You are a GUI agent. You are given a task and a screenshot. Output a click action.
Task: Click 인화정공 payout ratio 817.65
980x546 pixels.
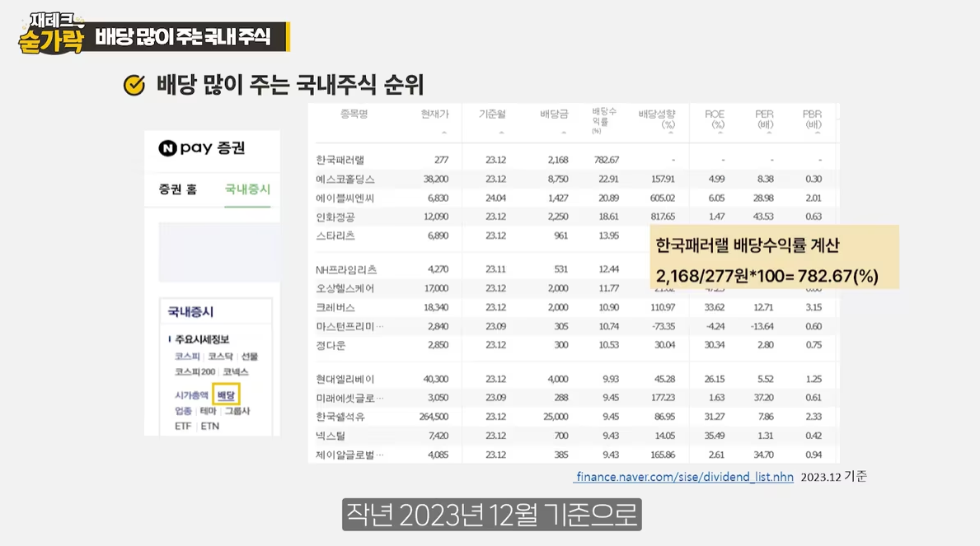click(x=663, y=217)
